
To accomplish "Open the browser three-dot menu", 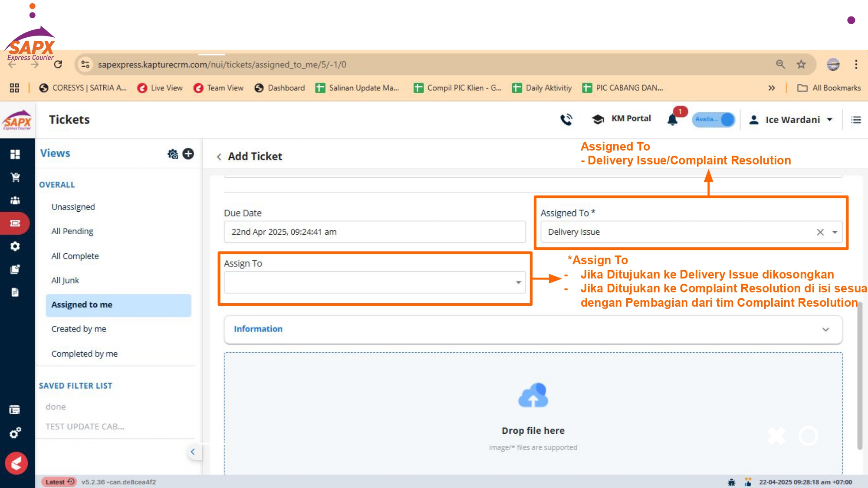I will tap(856, 65).
